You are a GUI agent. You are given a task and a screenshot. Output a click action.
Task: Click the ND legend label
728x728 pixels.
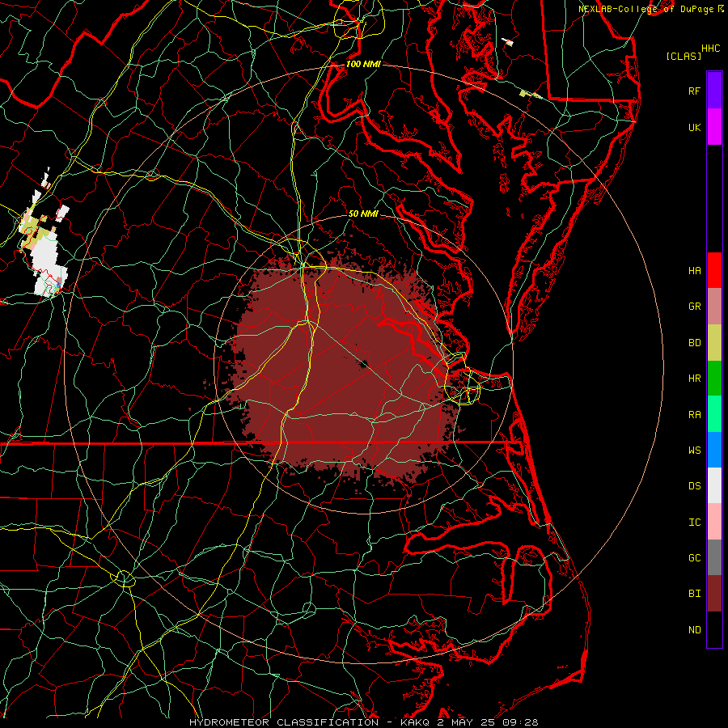pyautogui.click(x=694, y=630)
